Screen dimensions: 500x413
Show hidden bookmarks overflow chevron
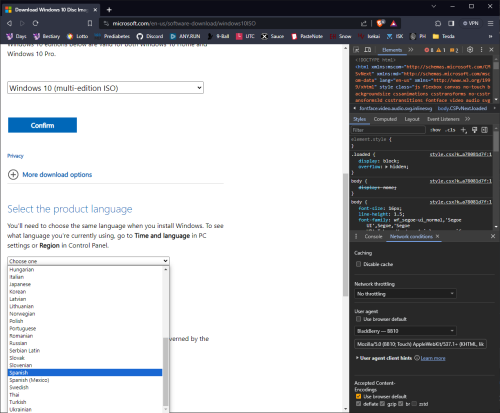click(x=490, y=36)
